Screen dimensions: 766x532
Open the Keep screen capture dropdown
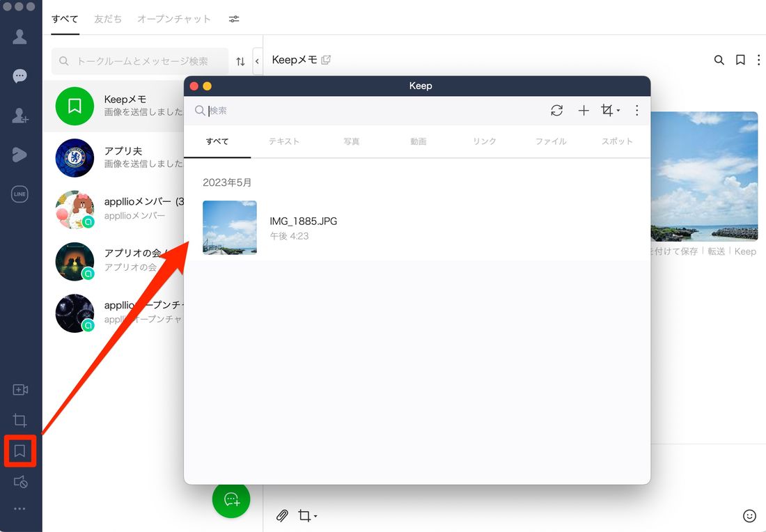[610, 111]
